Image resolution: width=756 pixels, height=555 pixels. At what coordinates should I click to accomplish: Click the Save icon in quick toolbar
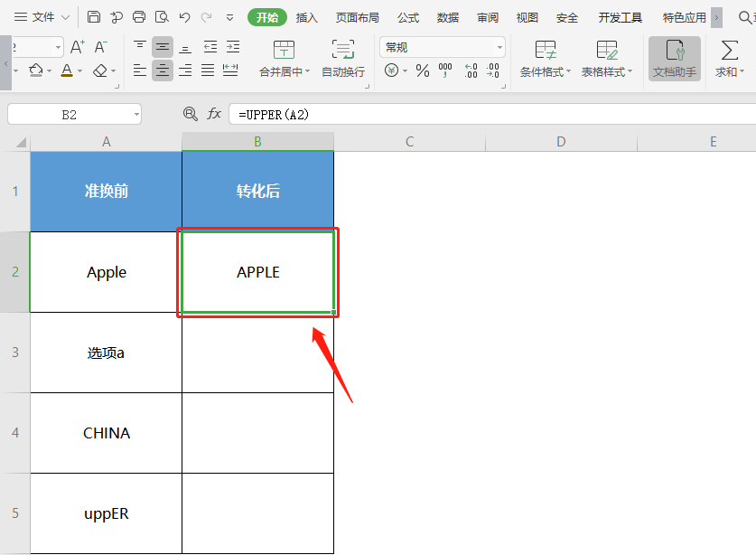click(x=94, y=17)
